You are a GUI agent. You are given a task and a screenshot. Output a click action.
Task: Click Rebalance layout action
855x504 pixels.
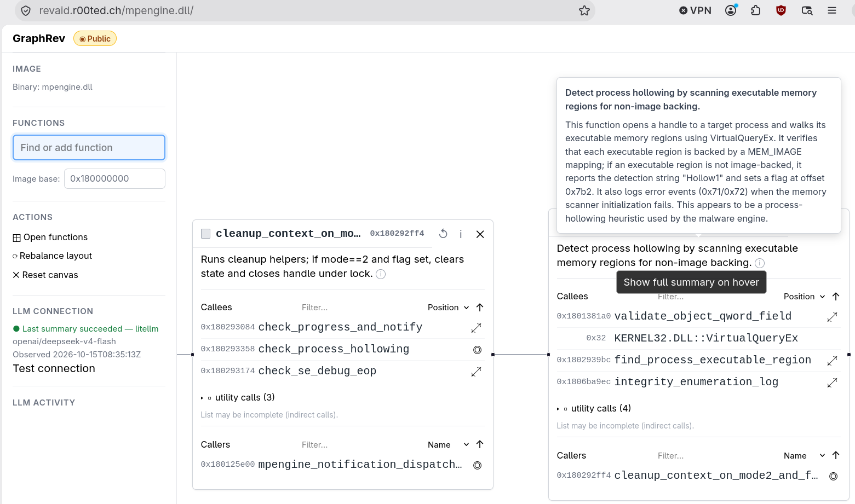52,256
